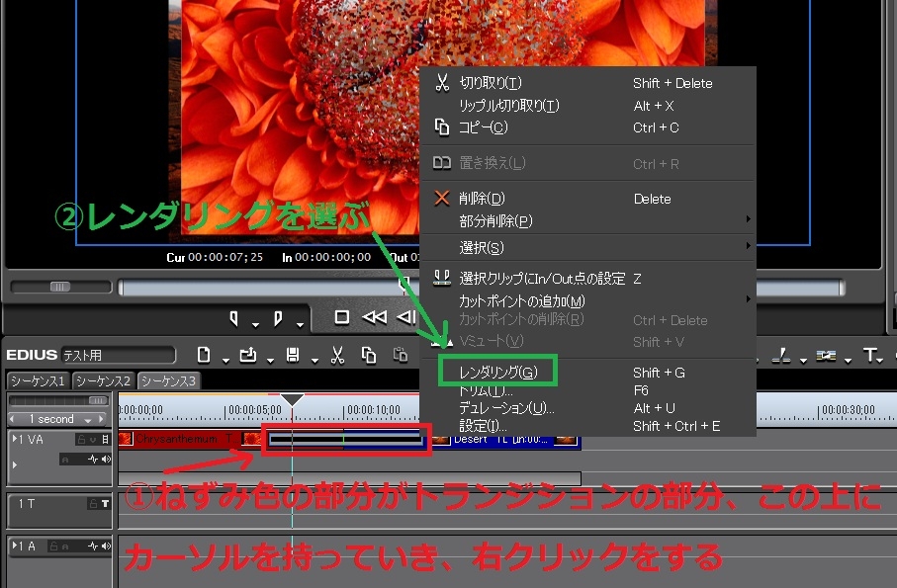Switch to the シーケンス3 tab
The width and height of the screenshot is (897, 588).
168,380
